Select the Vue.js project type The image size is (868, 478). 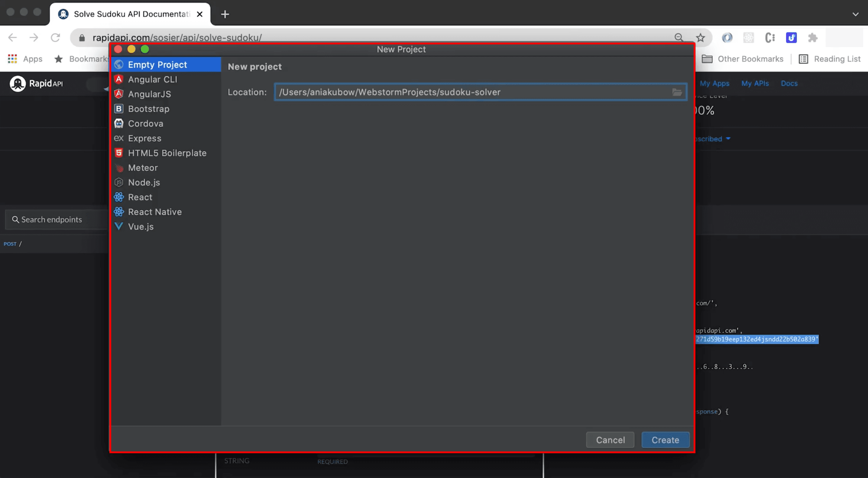(x=166, y=226)
